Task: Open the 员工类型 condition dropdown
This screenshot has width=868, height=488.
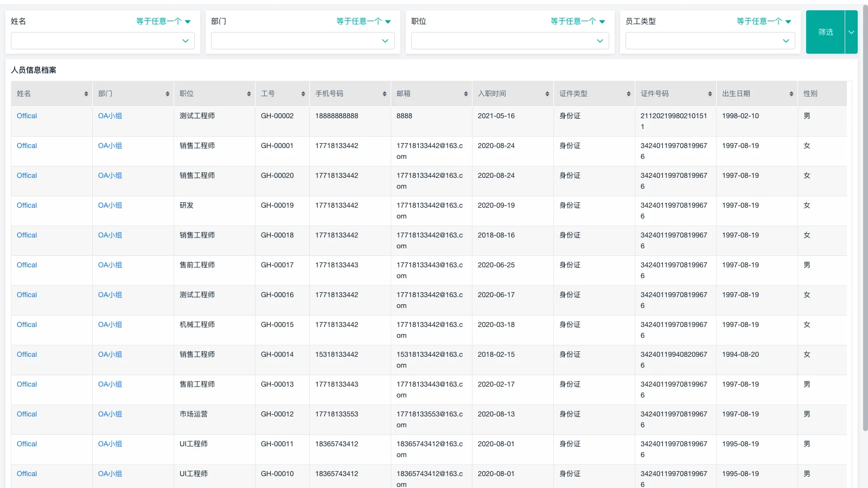Action: coord(764,21)
